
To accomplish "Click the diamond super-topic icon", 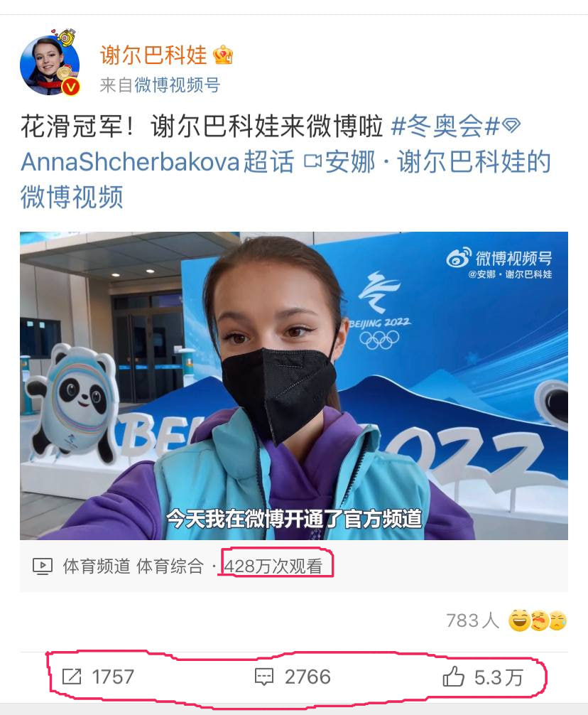I will (x=511, y=125).
